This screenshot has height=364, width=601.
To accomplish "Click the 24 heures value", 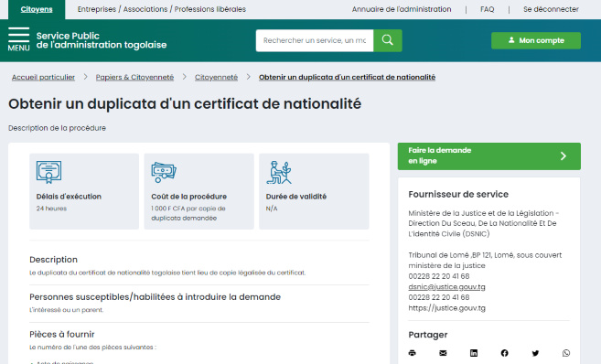I will [x=51, y=209].
